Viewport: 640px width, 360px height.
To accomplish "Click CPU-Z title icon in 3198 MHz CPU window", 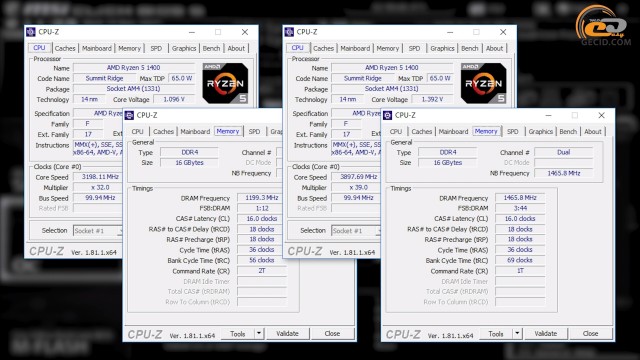I will click(31, 32).
